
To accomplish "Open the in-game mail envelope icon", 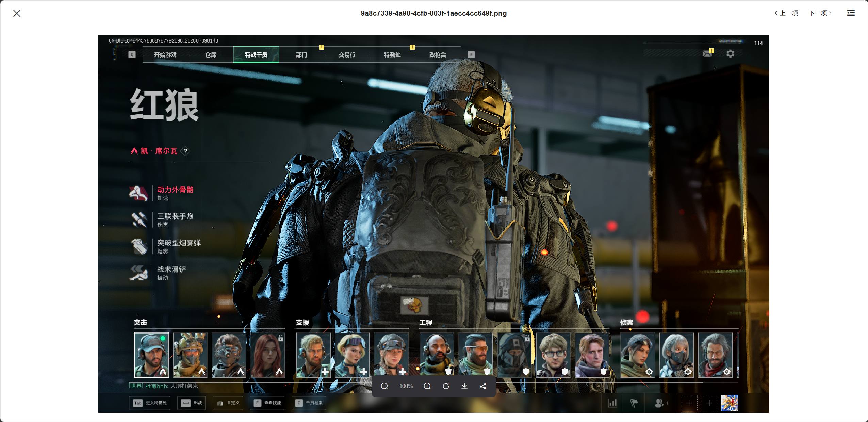I will (707, 53).
